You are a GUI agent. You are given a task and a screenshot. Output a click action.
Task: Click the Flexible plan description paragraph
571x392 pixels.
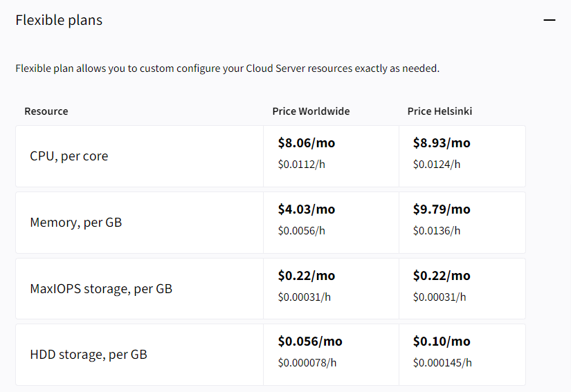[228, 68]
